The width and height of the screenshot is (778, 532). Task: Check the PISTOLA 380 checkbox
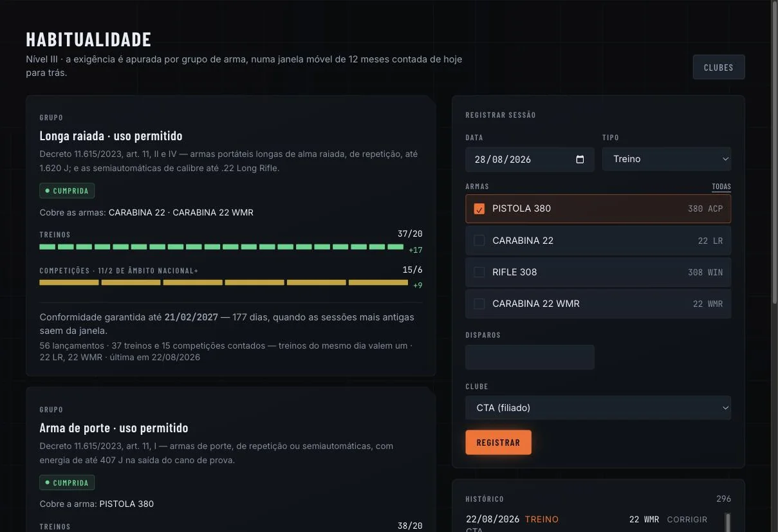(x=479, y=209)
